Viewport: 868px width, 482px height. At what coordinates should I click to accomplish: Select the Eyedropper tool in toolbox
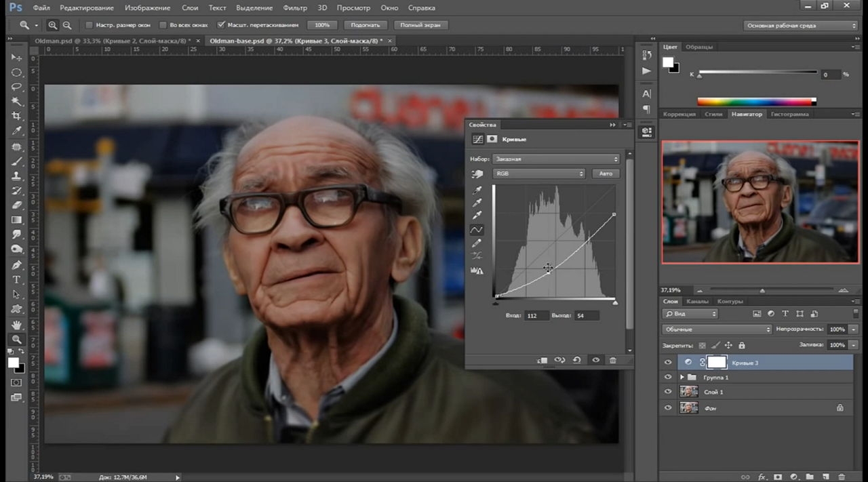[17, 131]
